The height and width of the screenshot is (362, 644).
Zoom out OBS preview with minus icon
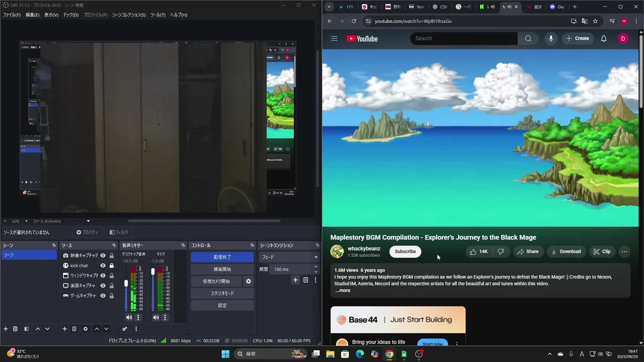5,221
